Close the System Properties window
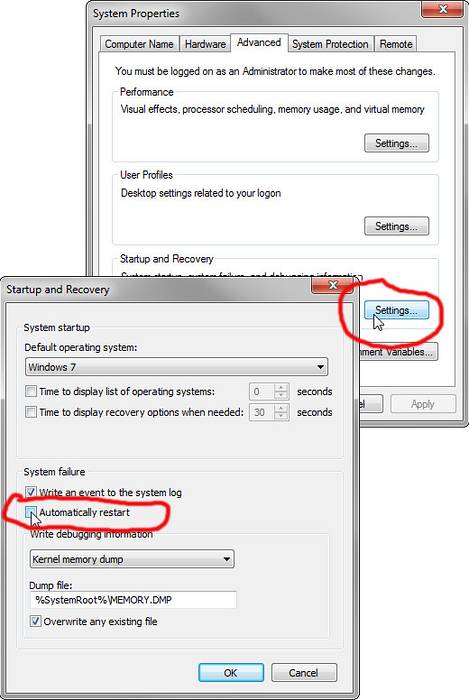The image size is (469, 700). pyautogui.click(x=442, y=9)
